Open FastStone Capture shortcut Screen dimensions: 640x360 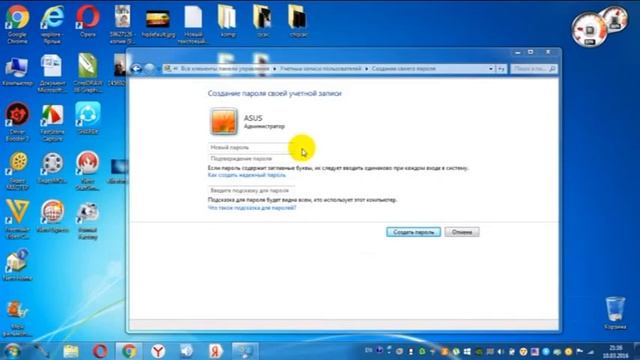coord(52,122)
